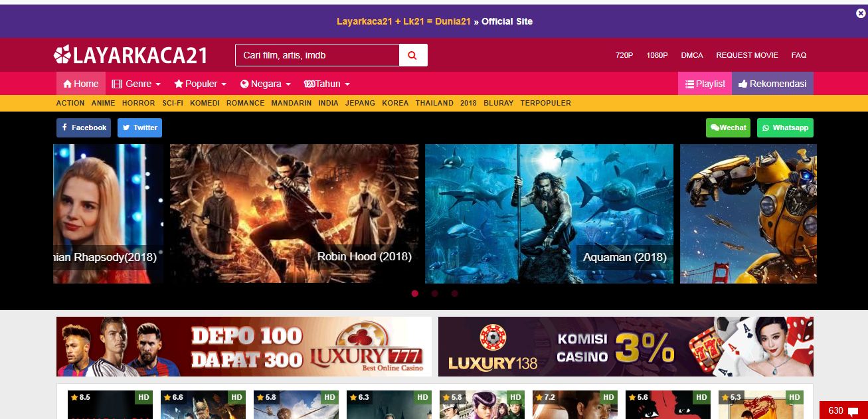The height and width of the screenshot is (419, 868).
Task: Open the Home tab
Action: tap(80, 84)
